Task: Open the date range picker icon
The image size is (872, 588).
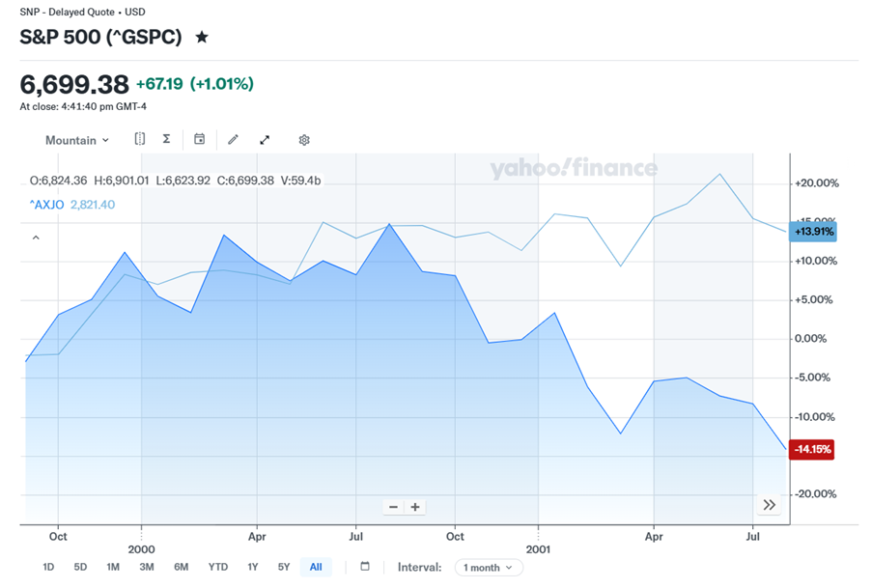Action: click(x=365, y=567)
